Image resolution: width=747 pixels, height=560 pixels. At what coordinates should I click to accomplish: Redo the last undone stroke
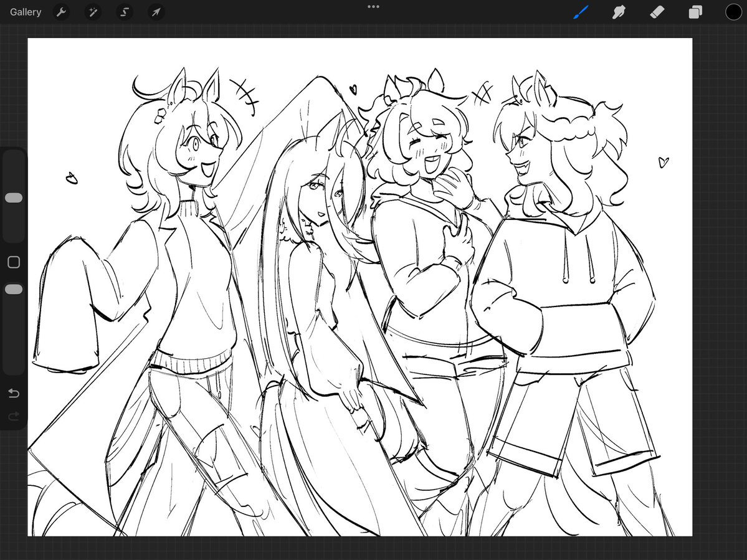[x=13, y=416]
